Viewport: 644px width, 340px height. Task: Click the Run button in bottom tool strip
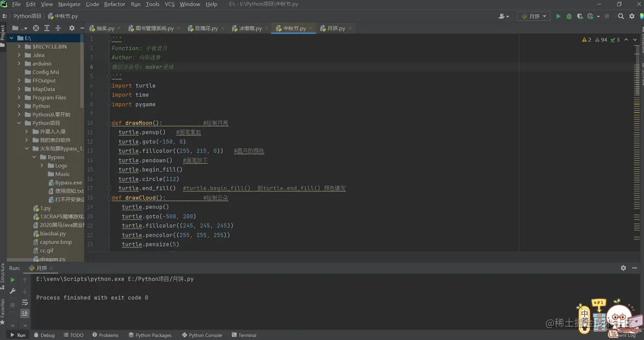coord(18,335)
